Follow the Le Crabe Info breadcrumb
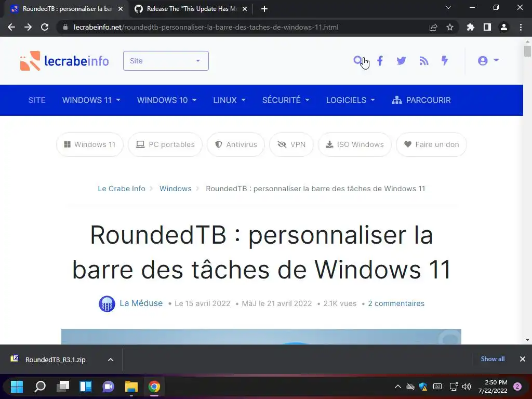 point(122,189)
